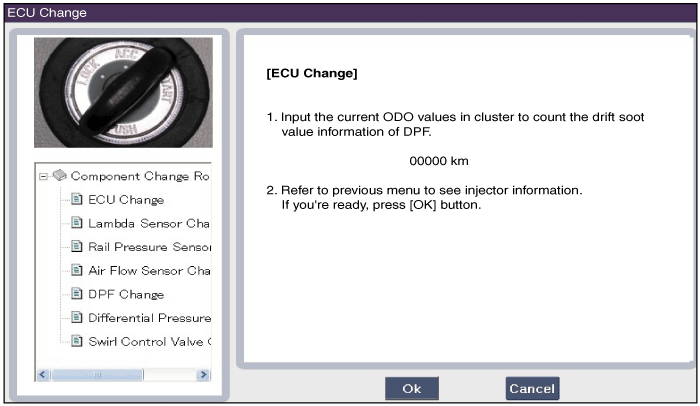Confirm with the Ok button

point(412,389)
